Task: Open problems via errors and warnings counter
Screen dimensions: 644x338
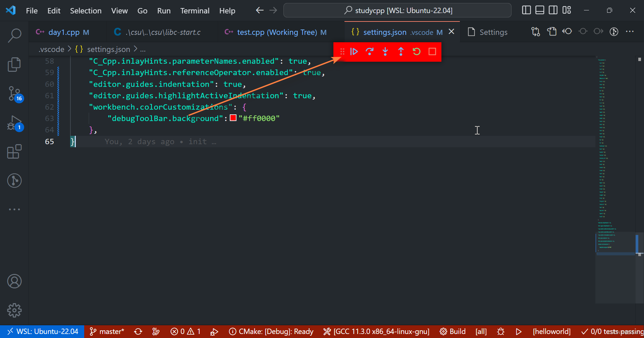Action: pyautogui.click(x=185, y=332)
